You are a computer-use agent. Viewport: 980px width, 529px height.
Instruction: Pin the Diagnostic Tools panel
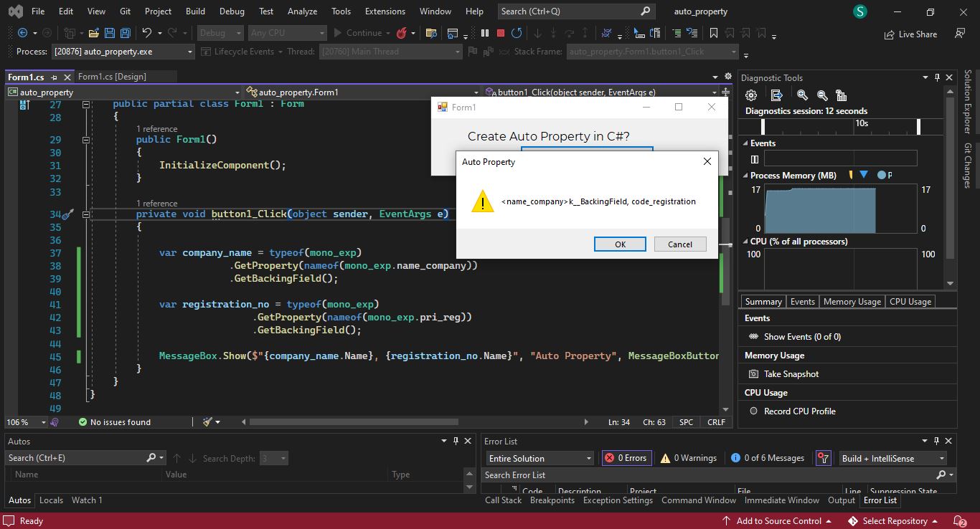click(936, 77)
